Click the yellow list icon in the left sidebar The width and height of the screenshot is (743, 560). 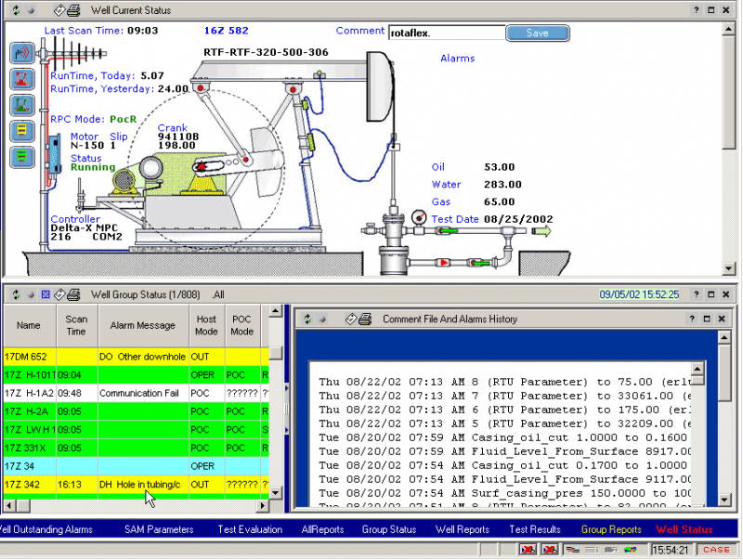tap(21, 131)
